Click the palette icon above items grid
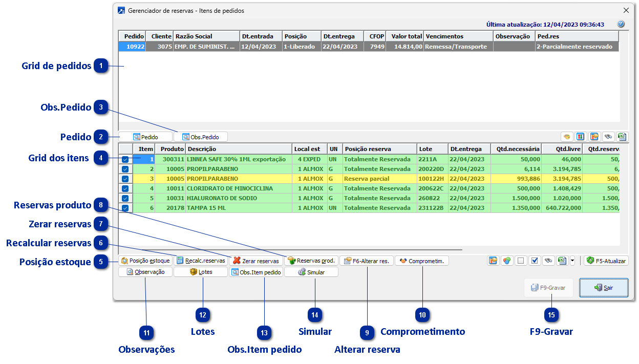The width and height of the screenshot is (639, 364). 567,137
